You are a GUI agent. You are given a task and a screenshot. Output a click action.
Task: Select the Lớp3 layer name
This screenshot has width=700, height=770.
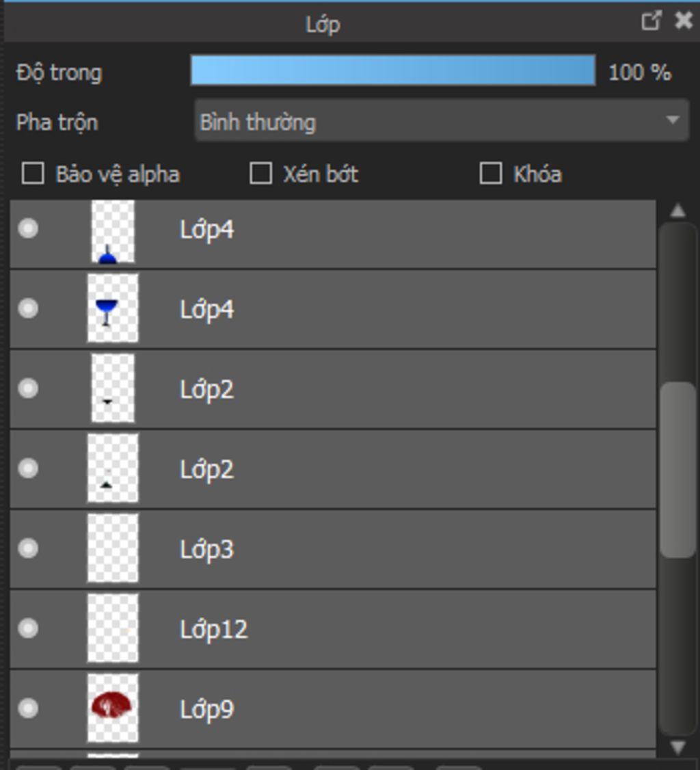(206, 549)
